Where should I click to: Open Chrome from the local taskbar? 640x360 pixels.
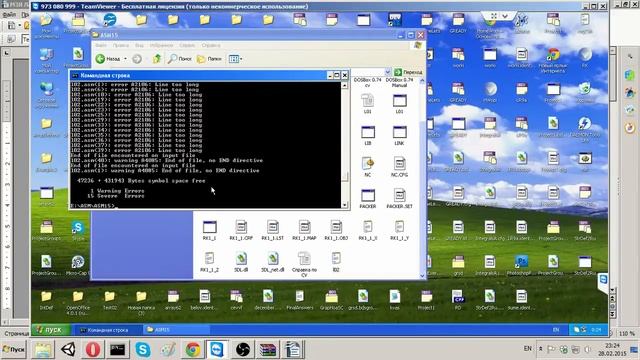pyautogui.click(x=193, y=349)
